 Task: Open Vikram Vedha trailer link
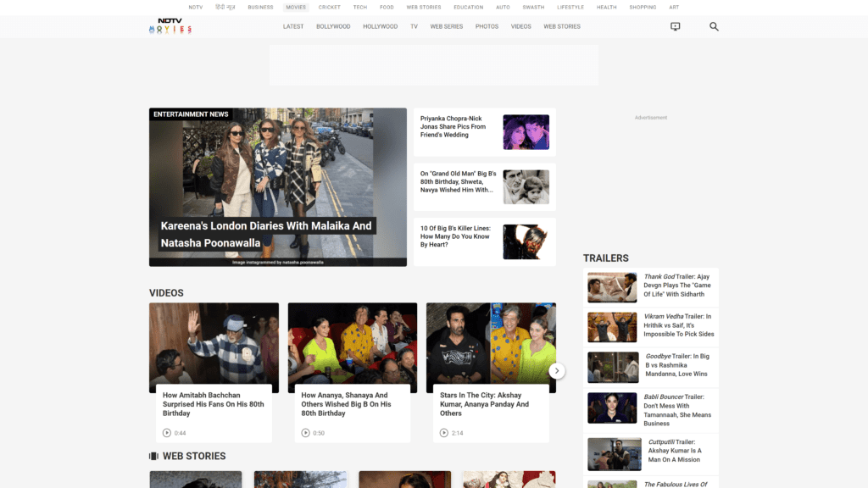[679, 325]
